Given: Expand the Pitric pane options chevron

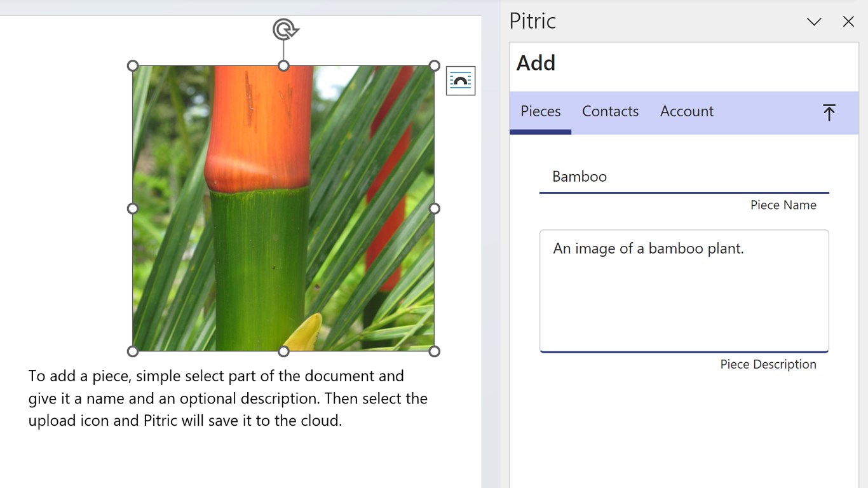Looking at the screenshot, I should point(814,22).
